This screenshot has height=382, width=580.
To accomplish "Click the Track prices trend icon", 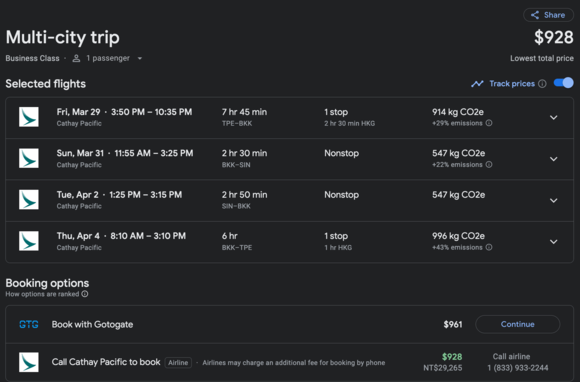I will point(477,84).
